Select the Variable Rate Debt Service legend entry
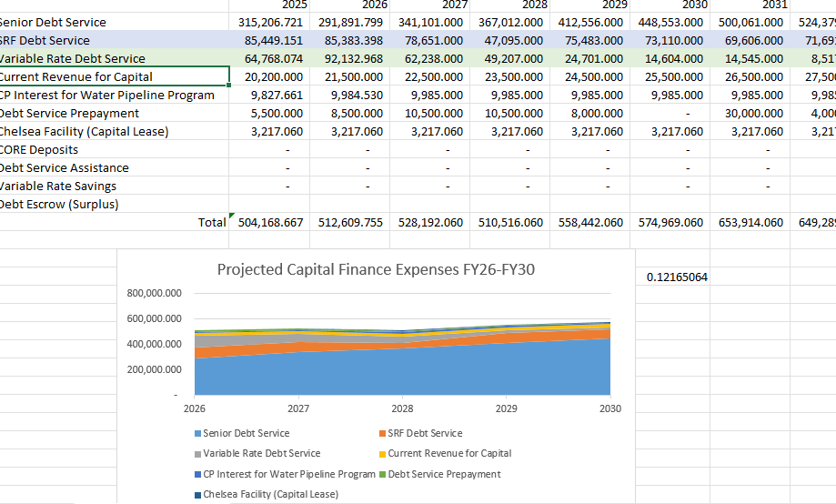836x504 pixels. [261, 453]
